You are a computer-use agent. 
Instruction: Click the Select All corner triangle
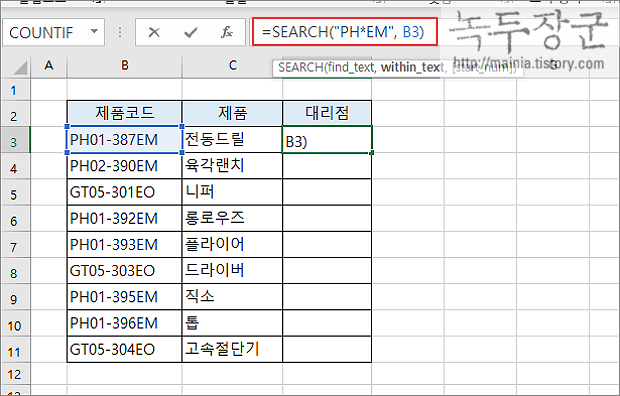pos(20,68)
